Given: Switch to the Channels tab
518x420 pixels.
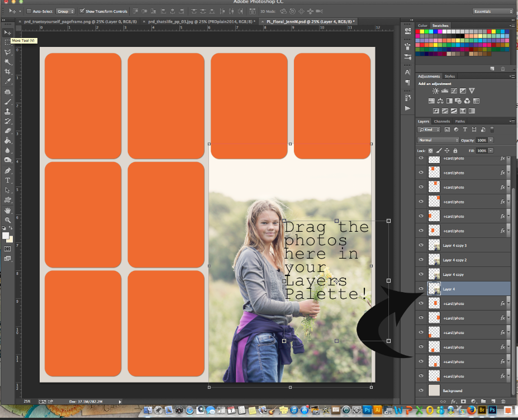Looking at the screenshot, I should (x=441, y=121).
